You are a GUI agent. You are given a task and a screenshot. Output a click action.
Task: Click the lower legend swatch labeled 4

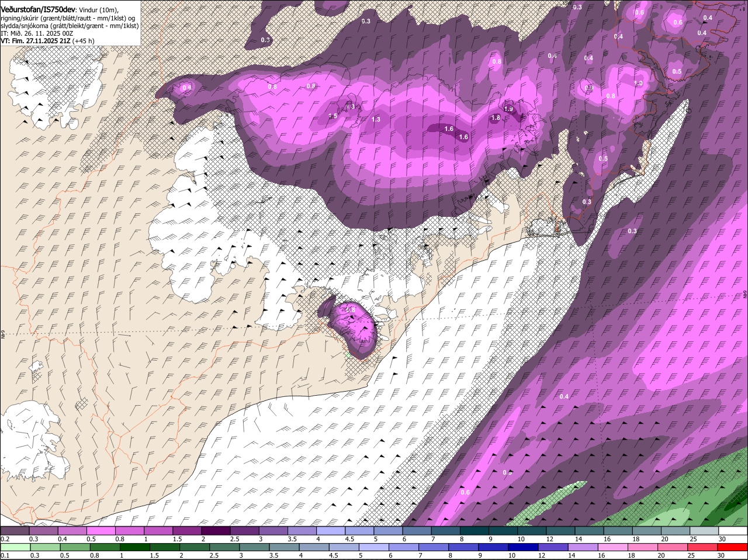click(x=314, y=547)
